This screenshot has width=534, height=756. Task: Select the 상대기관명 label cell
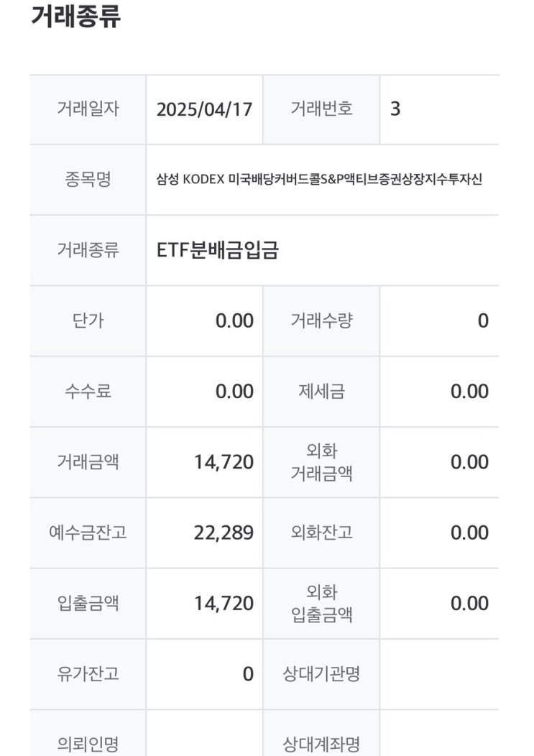point(321,673)
